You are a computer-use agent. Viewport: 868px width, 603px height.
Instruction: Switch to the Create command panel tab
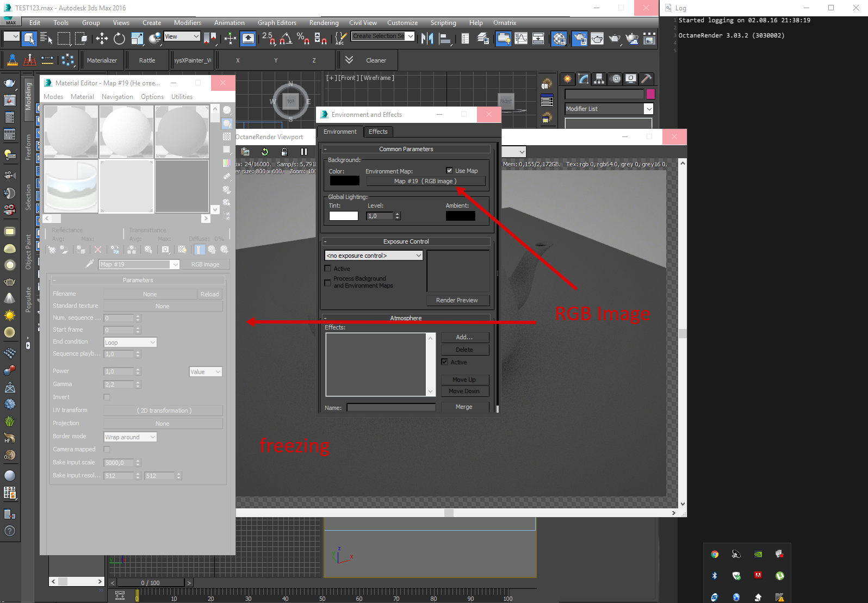coord(568,79)
